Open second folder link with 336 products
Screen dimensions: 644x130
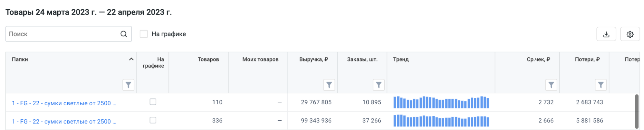tap(64, 122)
